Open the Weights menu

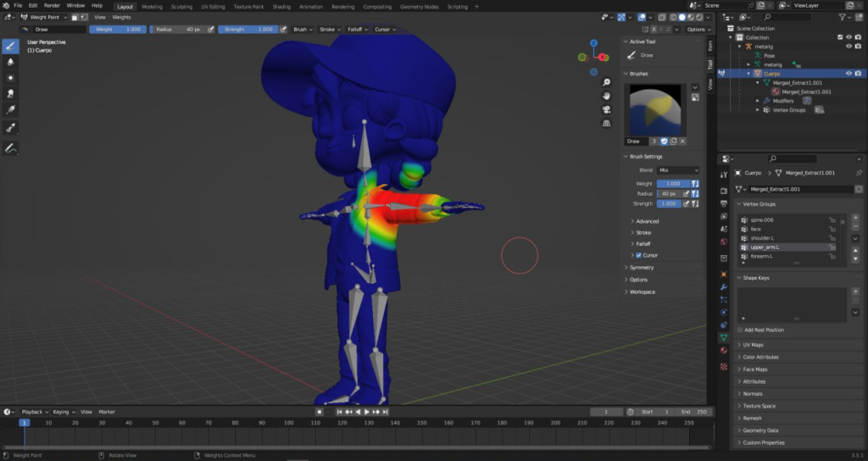pyautogui.click(x=121, y=17)
